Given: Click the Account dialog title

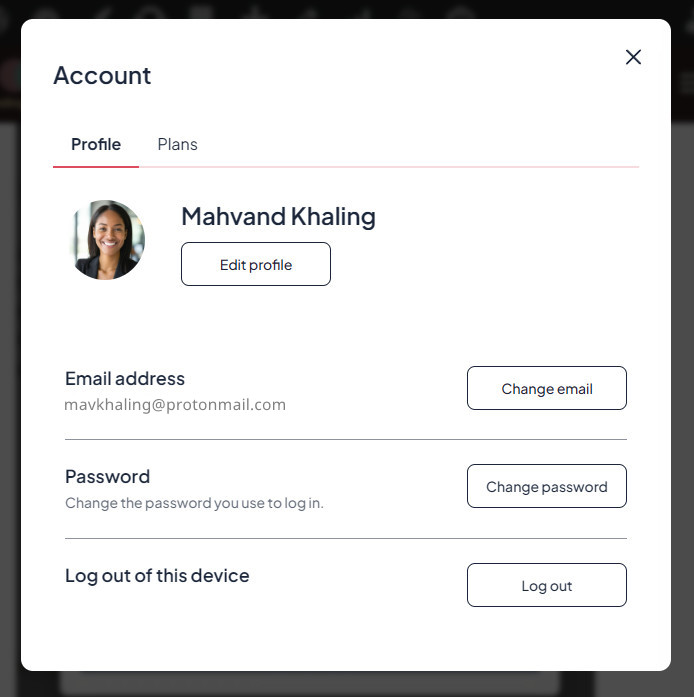Looking at the screenshot, I should coord(102,75).
